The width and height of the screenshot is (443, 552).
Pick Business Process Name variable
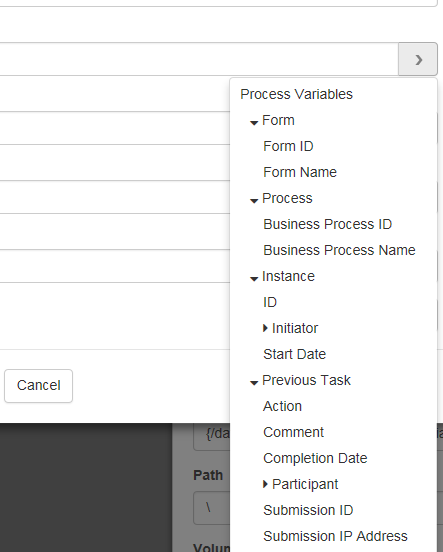click(339, 250)
